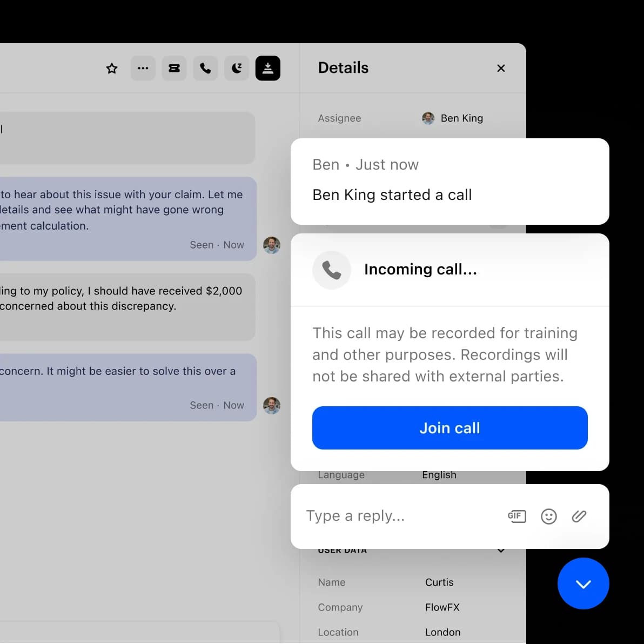This screenshot has width=644, height=644.
Task: Click the black close-conversation inbox button
Action: coord(268,68)
